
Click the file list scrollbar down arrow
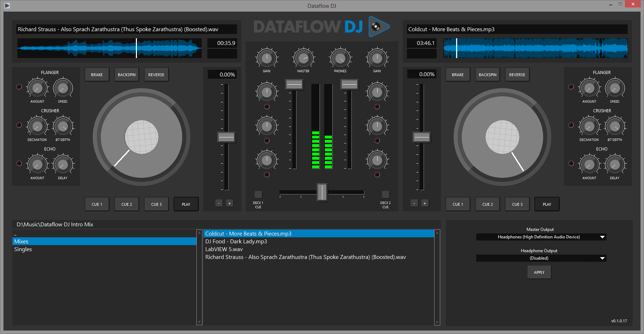point(437,322)
